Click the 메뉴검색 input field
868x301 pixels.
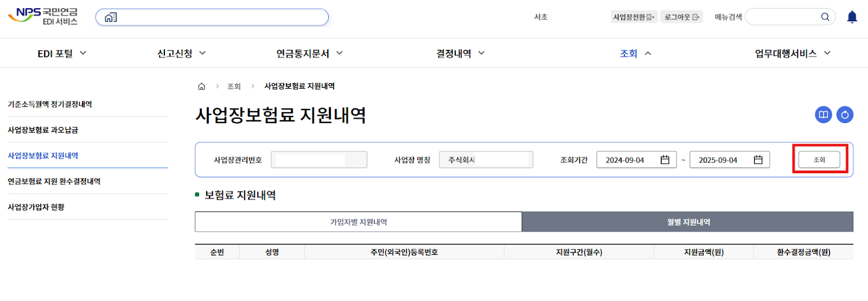[781, 17]
